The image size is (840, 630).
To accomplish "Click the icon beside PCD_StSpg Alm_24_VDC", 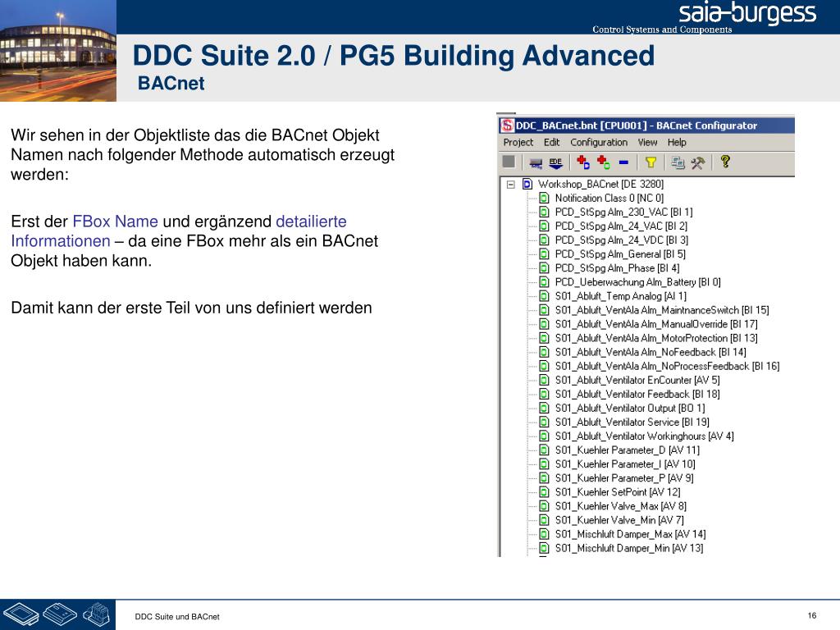I will 545,240.
